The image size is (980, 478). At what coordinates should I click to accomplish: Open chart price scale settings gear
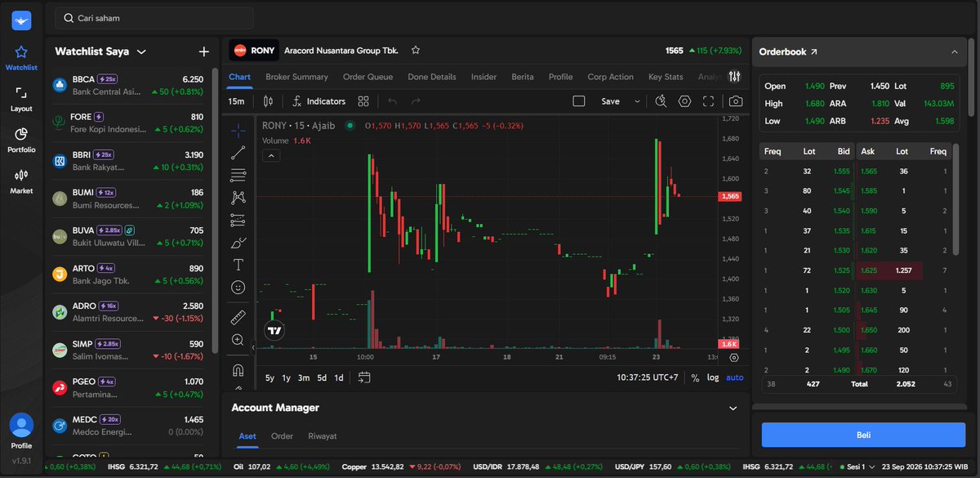click(733, 357)
